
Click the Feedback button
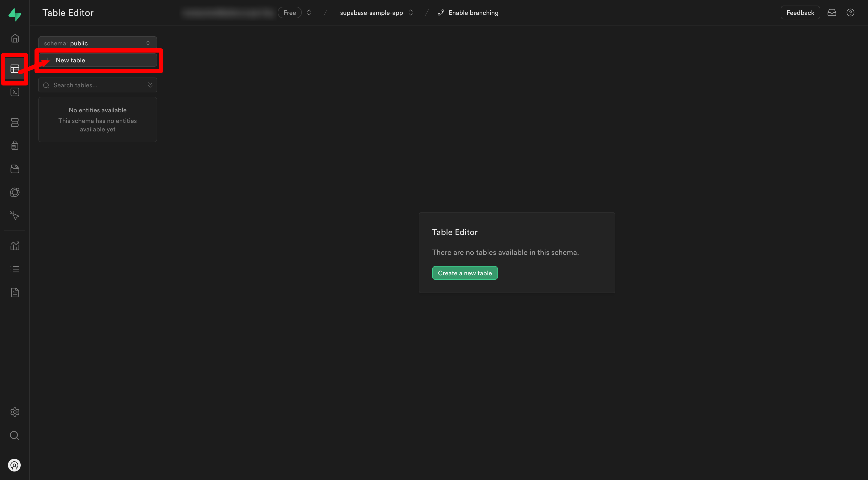(x=800, y=13)
